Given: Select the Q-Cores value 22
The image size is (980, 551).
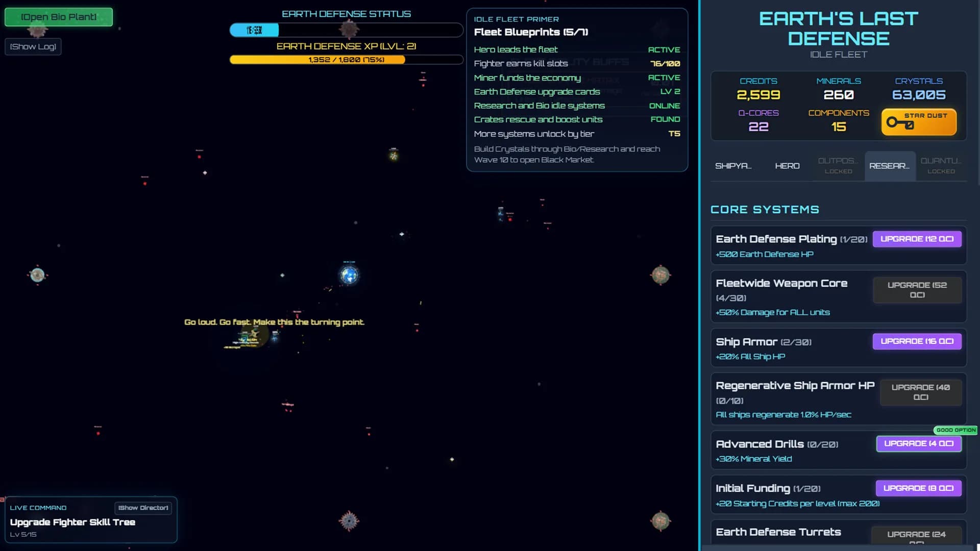Looking at the screenshot, I should tap(758, 127).
